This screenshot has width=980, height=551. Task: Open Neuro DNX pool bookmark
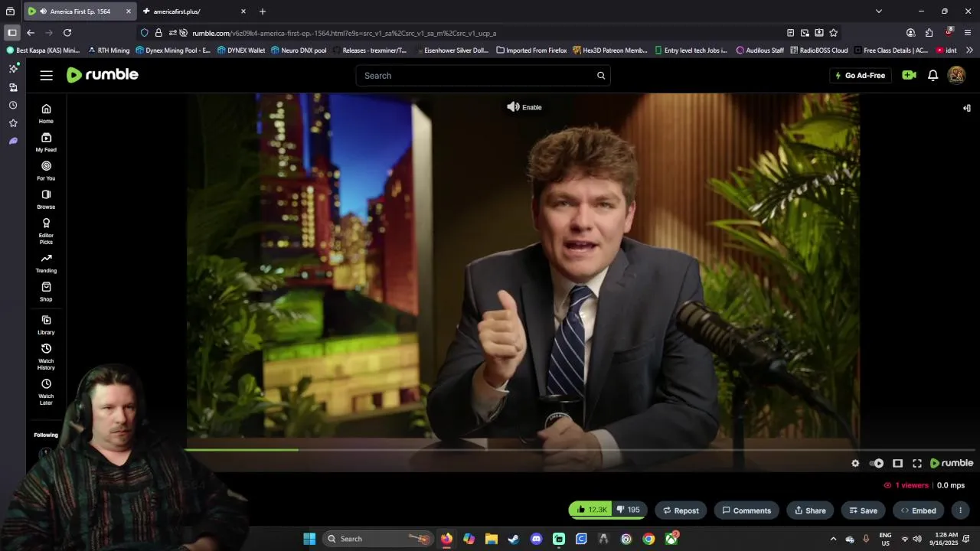tap(299, 51)
